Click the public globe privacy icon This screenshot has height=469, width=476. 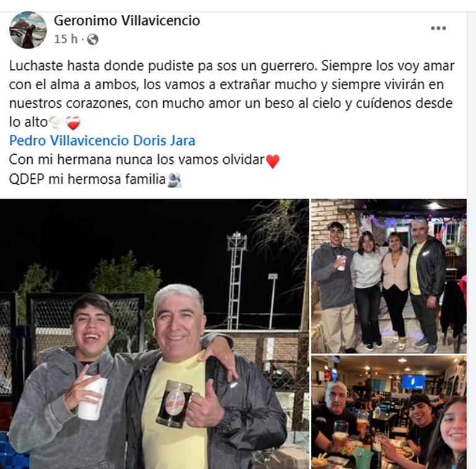coord(93,39)
